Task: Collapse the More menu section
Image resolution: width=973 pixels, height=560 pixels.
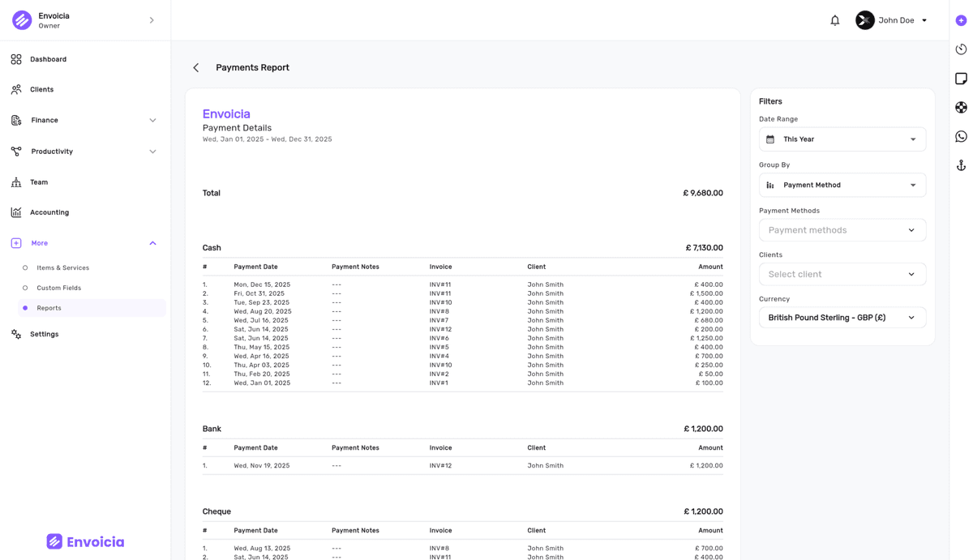Action: point(152,242)
